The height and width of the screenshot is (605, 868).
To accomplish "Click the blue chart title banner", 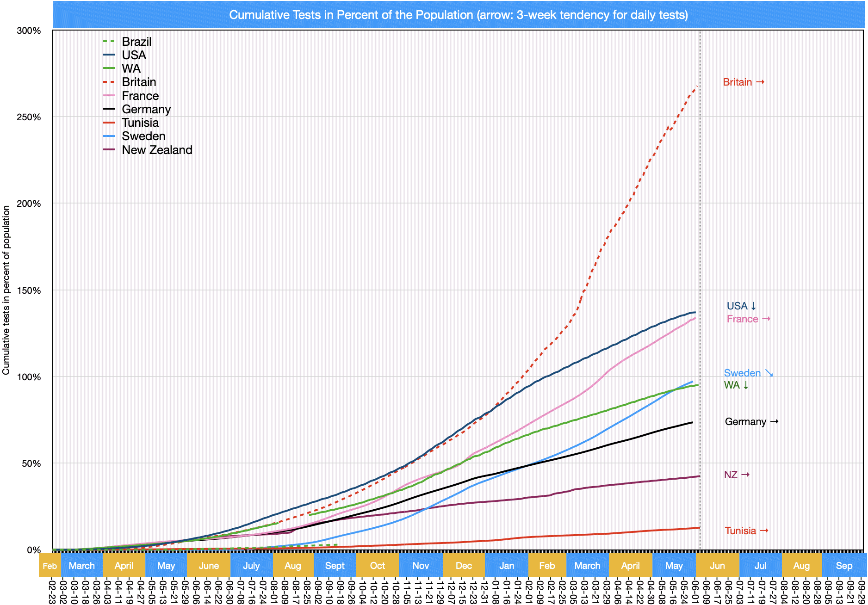I will 458,15.
